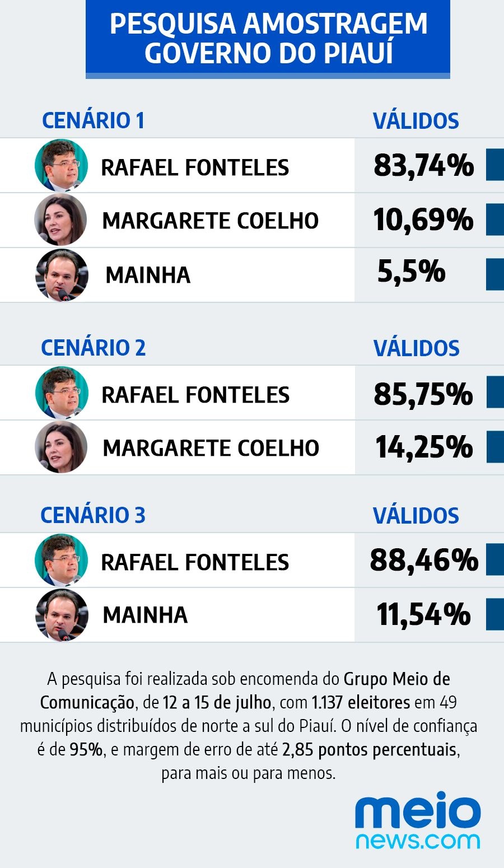The width and height of the screenshot is (504, 868).
Task: Click Rafael Fonteles photo in Cenário 1
Action: click(x=61, y=165)
